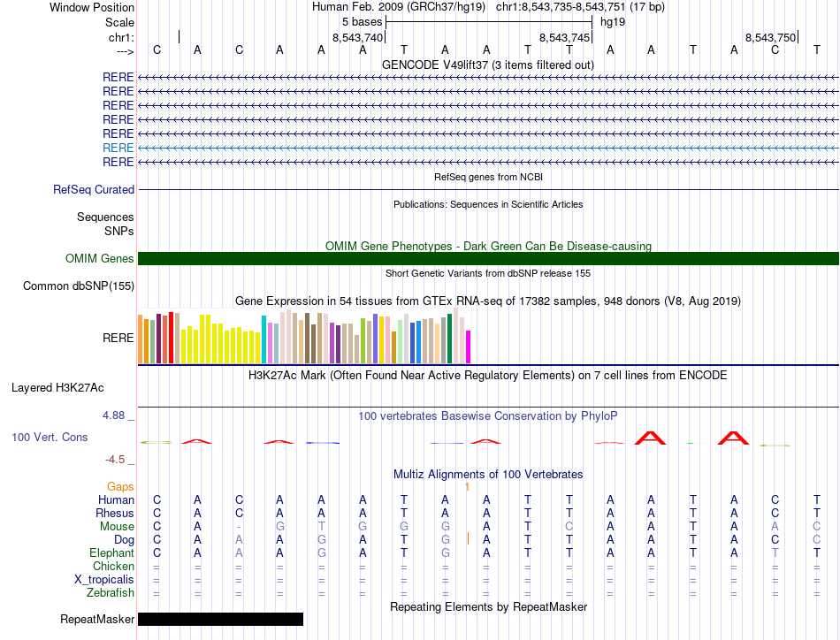Image resolution: width=840 pixels, height=640 pixels.
Task: Select the Mouse alignment row label
Action: [x=117, y=527]
